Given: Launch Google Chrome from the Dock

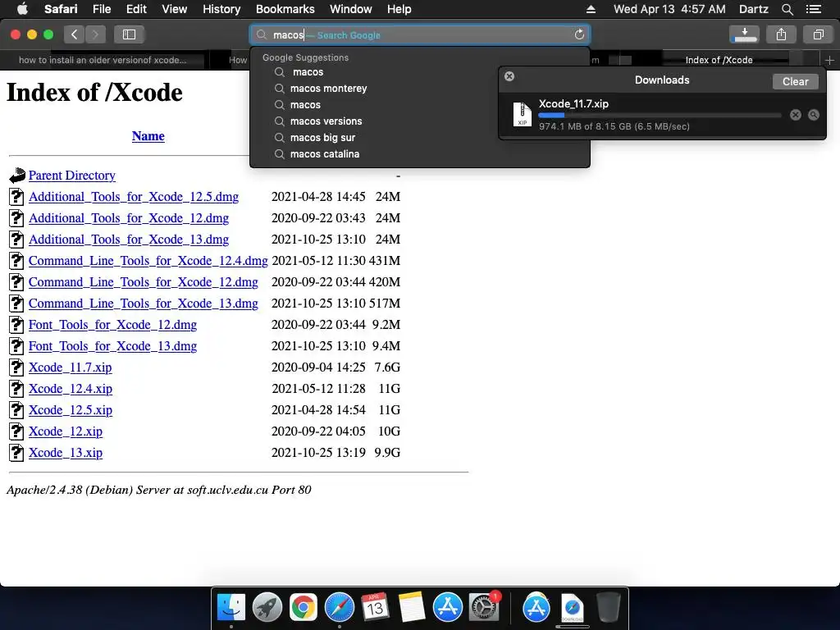Looking at the screenshot, I should point(304,608).
